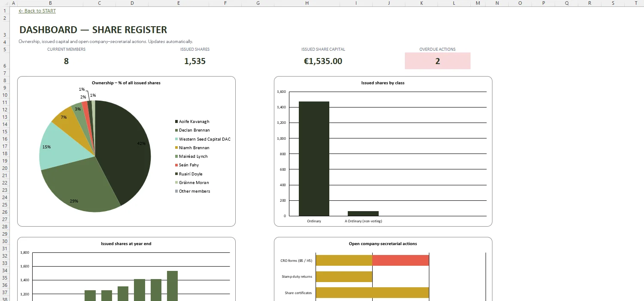644x301 pixels.
Task: Select row 6 header
Action: pos(4,61)
